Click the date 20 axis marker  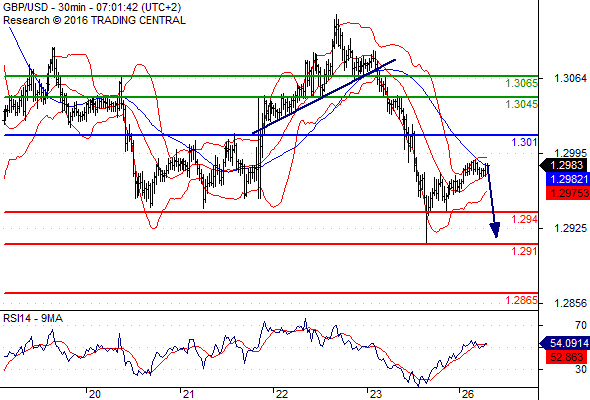[95, 394]
